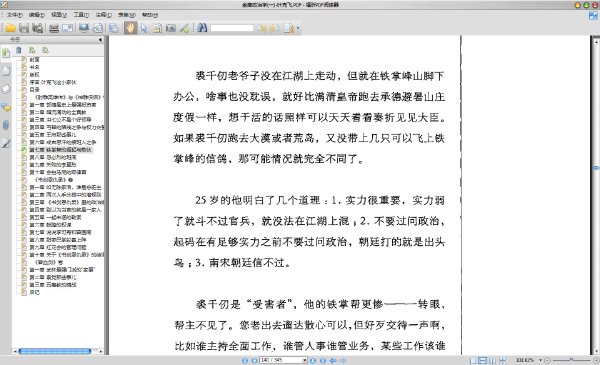Zoom out using the minus button
Screen dimensions: 600x365
coord(548,360)
